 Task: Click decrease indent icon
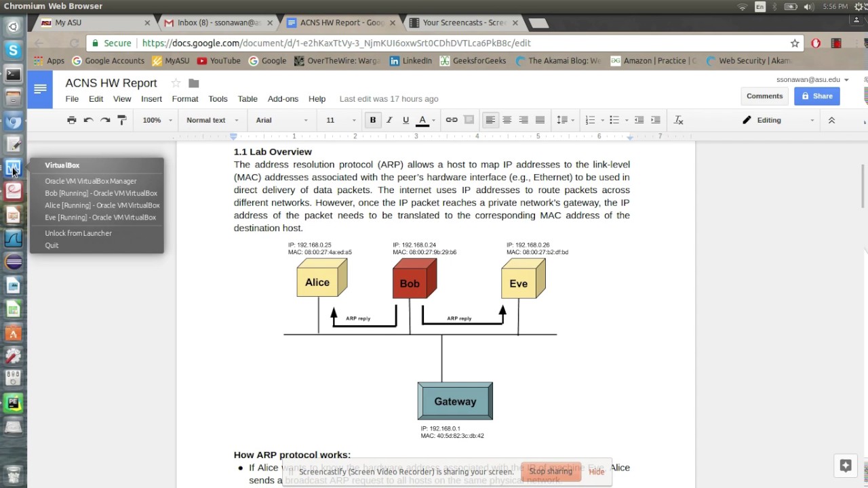point(639,120)
